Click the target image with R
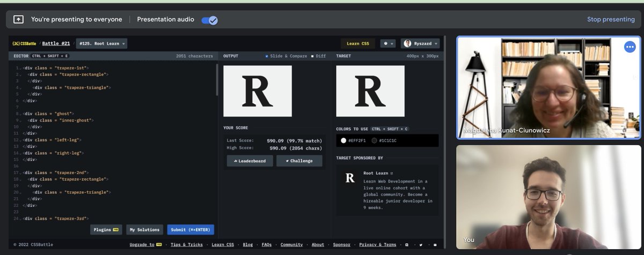This screenshot has height=255, width=644. click(370, 91)
